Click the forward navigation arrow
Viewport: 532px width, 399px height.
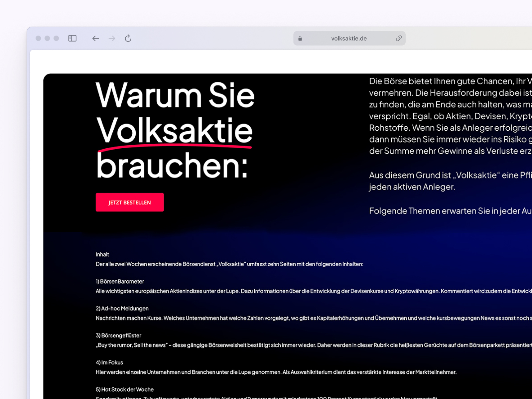click(112, 39)
